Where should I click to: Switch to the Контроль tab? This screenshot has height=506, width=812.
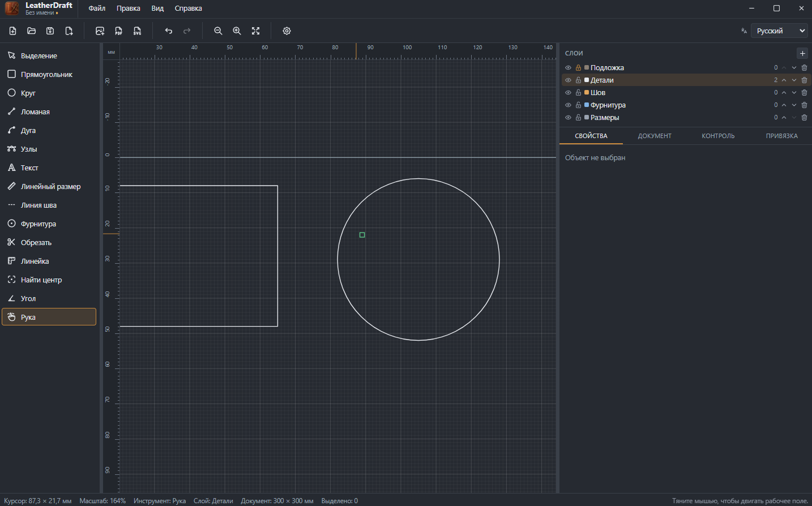(x=718, y=136)
